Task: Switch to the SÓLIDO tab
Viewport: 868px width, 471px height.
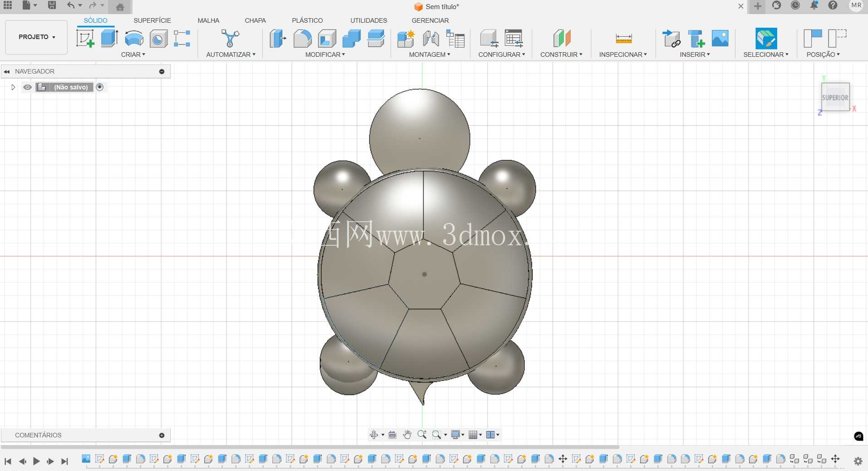Action: pyautogui.click(x=95, y=20)
